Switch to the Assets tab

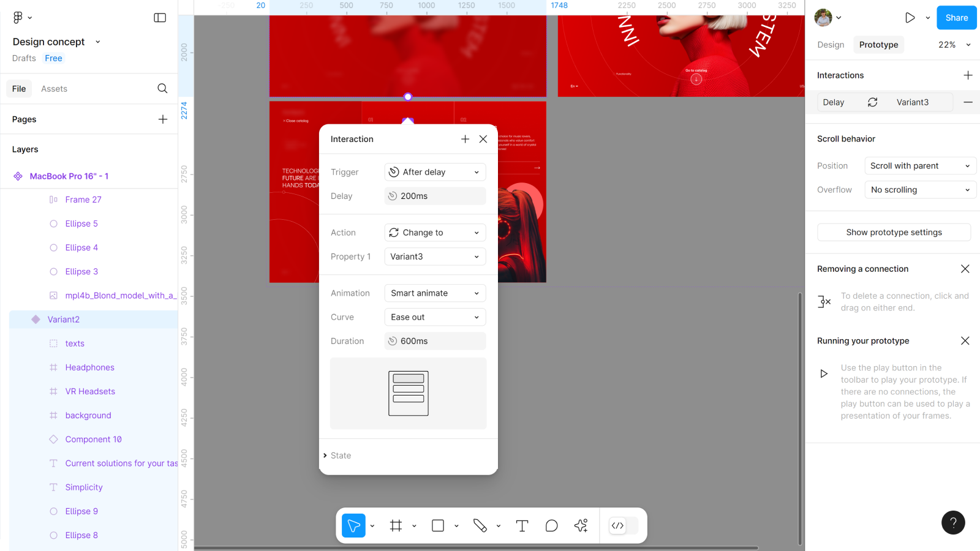click(x=54, y=89)
